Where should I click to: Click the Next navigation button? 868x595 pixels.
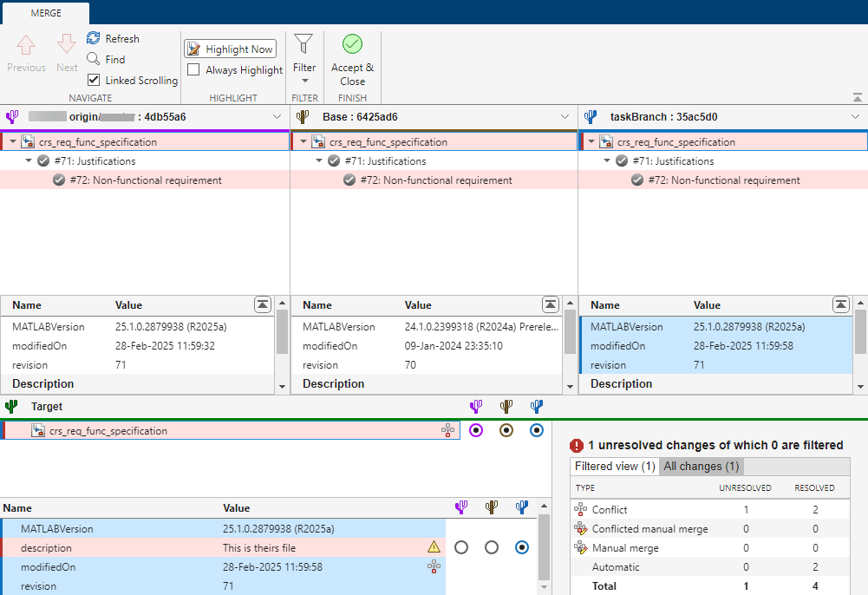(x=66, y=50)
